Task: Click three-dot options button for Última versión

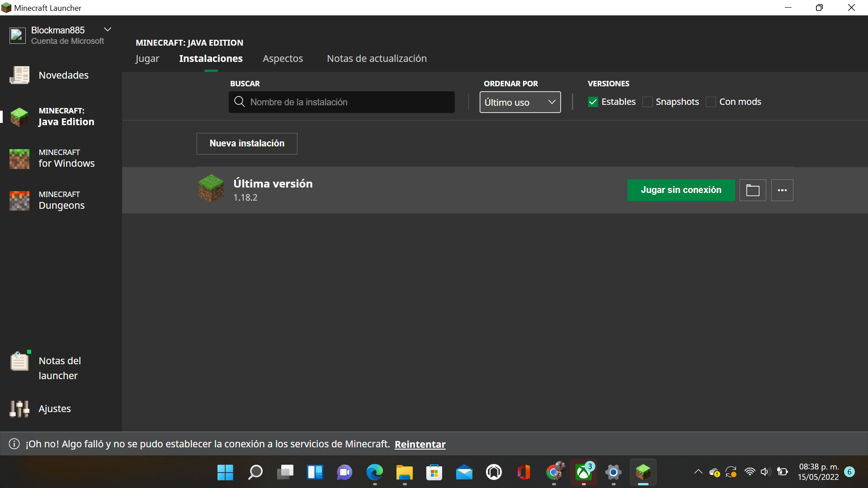Action: (782, 190)
